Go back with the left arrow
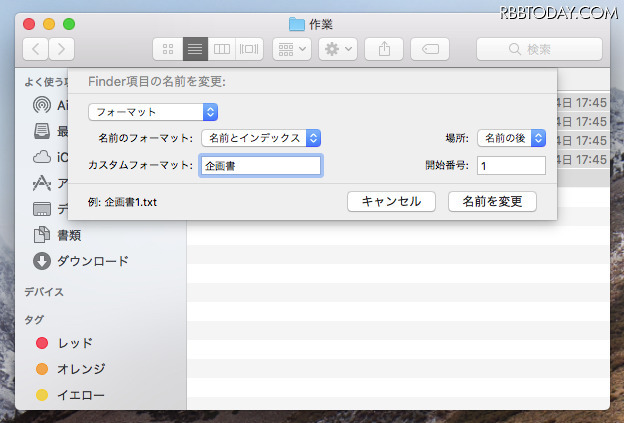The width and height of the screenshot is (624, 423). pyautogui.click(x=36, y=48)
